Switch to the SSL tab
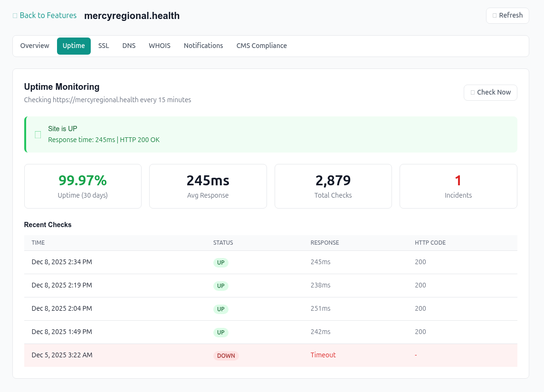The image size is (544, 392). 104,46
